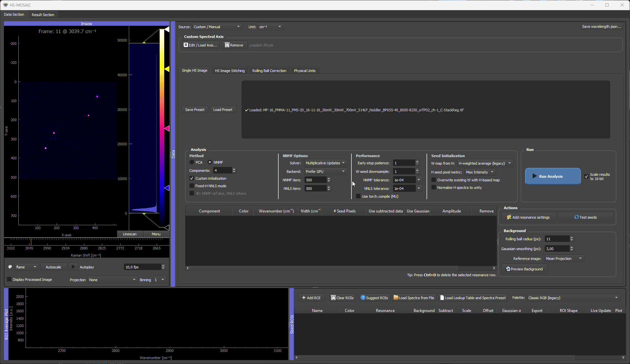Start the Run Analysis process
Image resolution: width=630 pixels, height=364 pixels.
click(553, 176)
